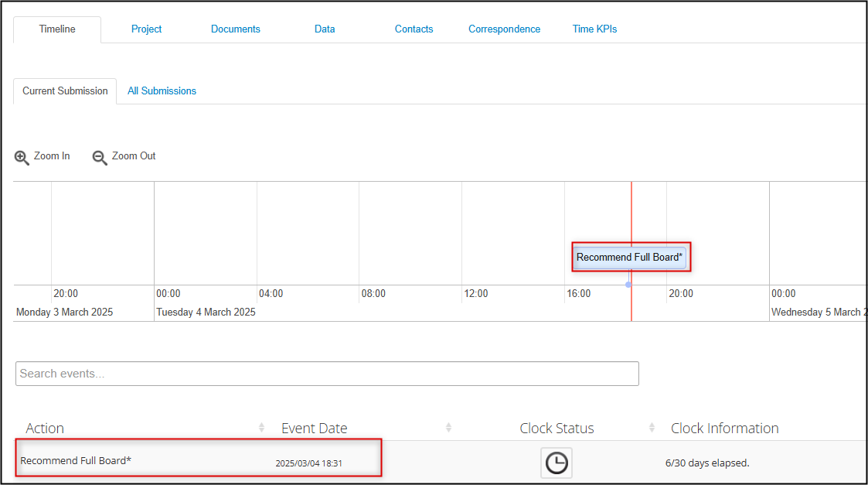Viewport: 868px width, 485px height.
Task: Sort by the Event Date column arrows
Action: click(448, 427)
